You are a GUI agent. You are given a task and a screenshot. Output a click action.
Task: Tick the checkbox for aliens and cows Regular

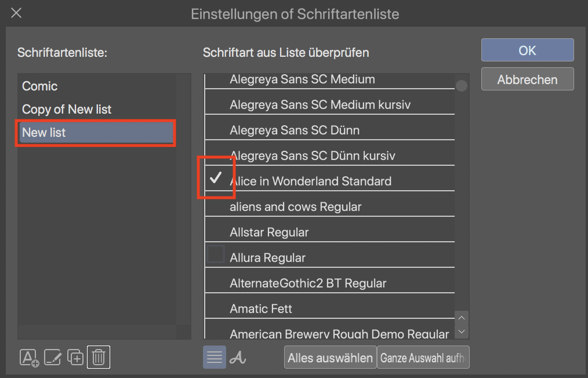216,206
